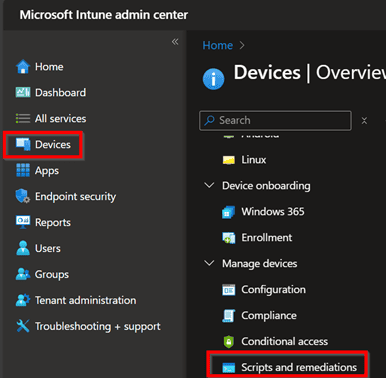Open Enrollment text under Device onboarding
This screenshot has width=386, height=378.
click(x=267, y=238)
